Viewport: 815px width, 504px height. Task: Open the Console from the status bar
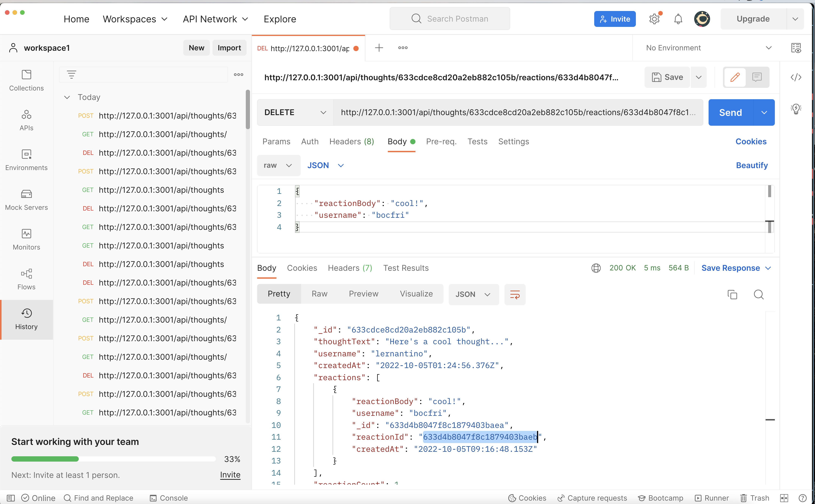(x=169, y=498)
